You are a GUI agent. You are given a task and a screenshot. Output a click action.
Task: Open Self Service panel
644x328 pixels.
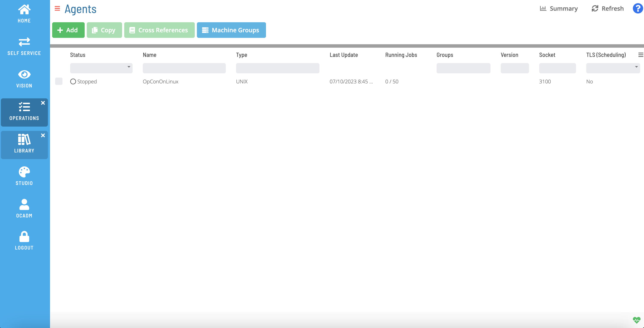tap(24, 46)
